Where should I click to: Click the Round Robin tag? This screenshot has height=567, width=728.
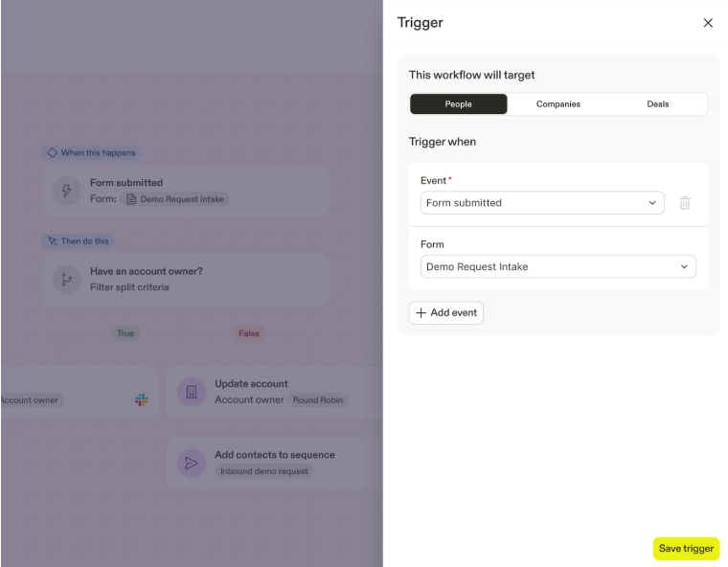pyautogui.click(x=318, y=400)
